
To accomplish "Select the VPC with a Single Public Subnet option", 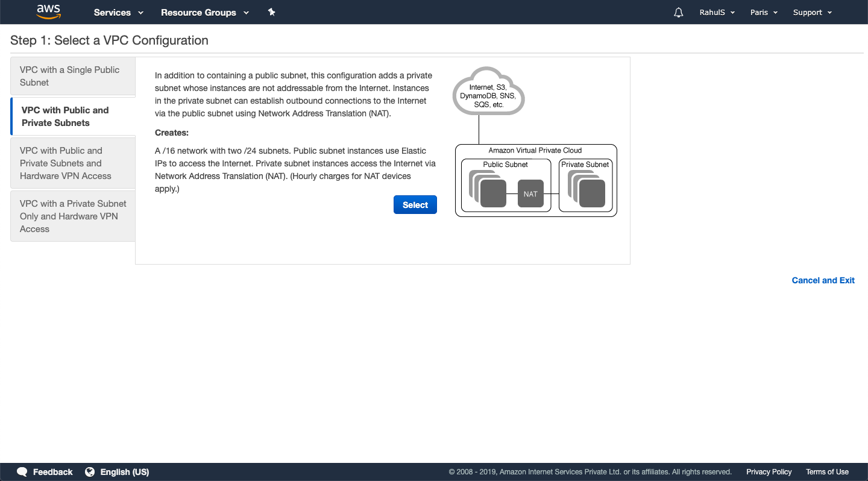I will (x=72, y=76).
